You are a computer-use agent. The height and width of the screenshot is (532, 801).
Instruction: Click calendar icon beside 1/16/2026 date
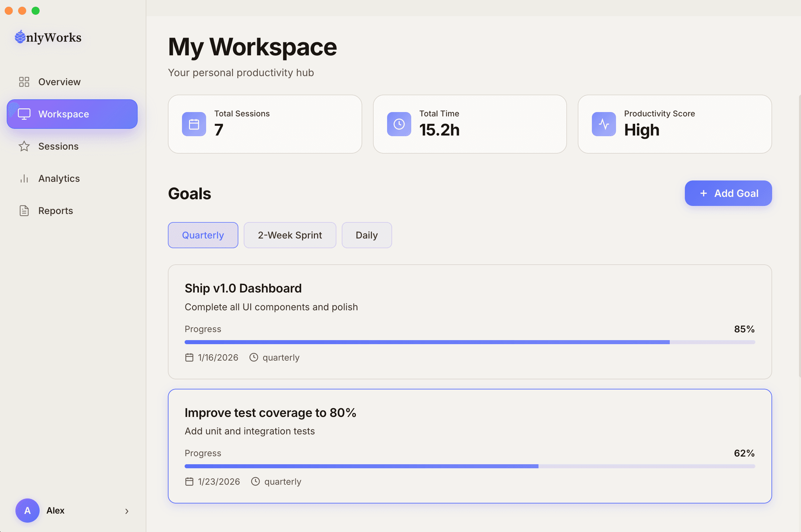[189, 357]
